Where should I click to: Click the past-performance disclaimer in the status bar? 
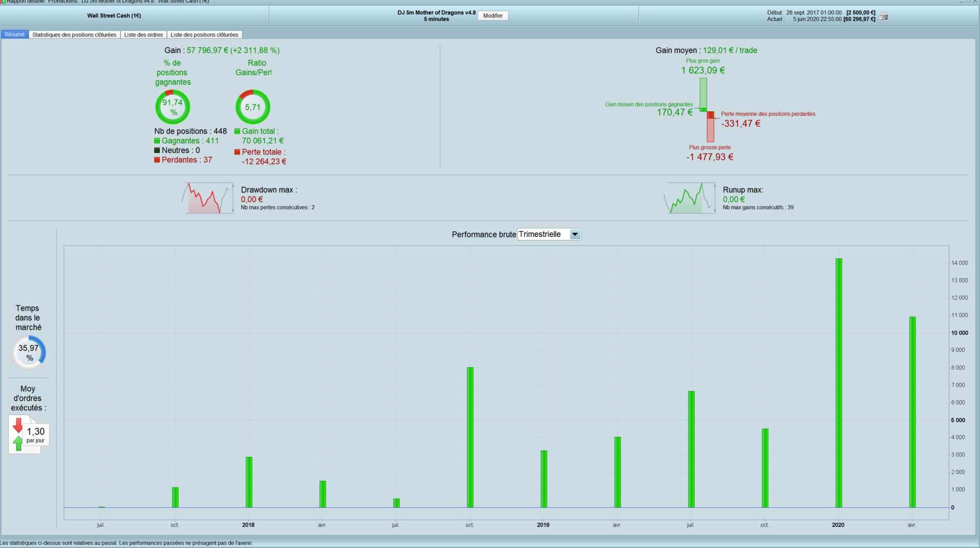(126, 543)
